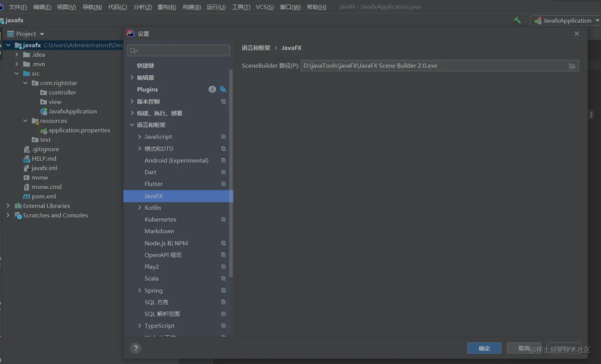Screen dimensions: 601x364
Task: Click the SceneBuilder path input field
Action: coord(440,66)
